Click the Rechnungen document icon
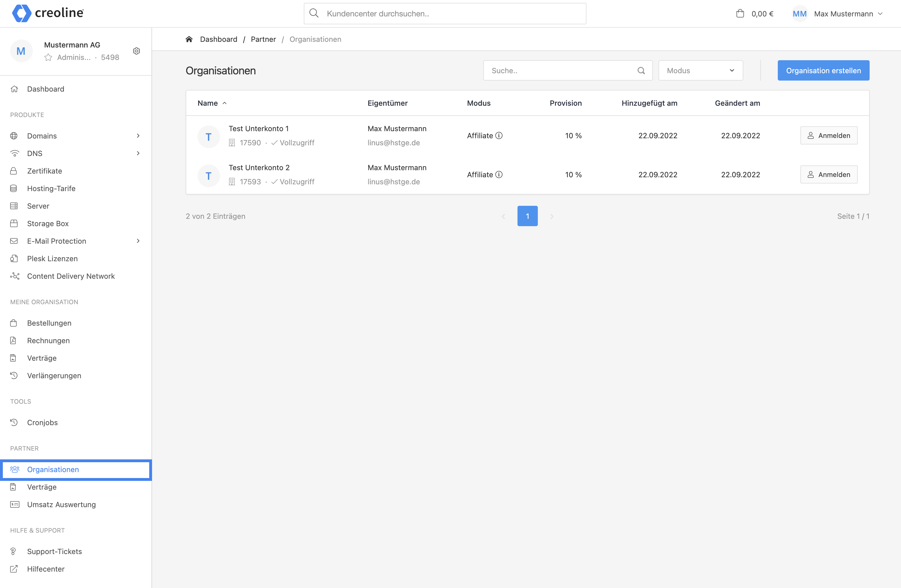The width and height of the screenshot is (901, 588). click(13, 340)
